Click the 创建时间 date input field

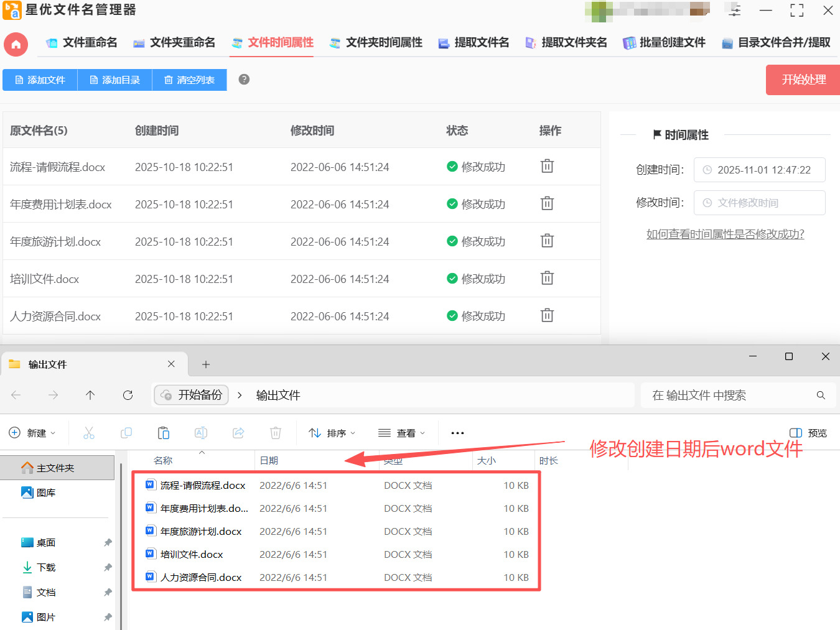(759, 170)
